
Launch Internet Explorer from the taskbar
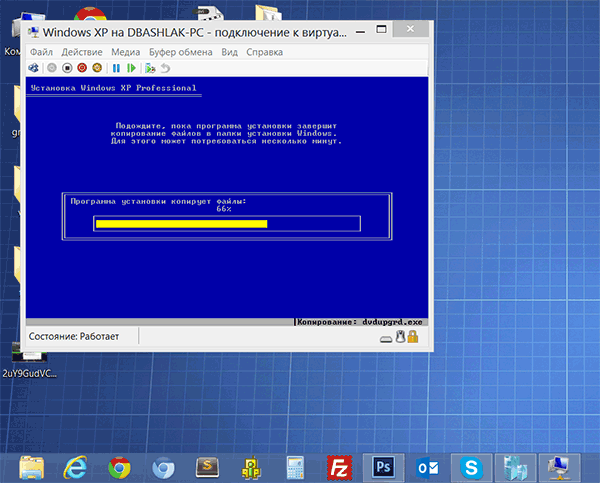coord(75,468)
